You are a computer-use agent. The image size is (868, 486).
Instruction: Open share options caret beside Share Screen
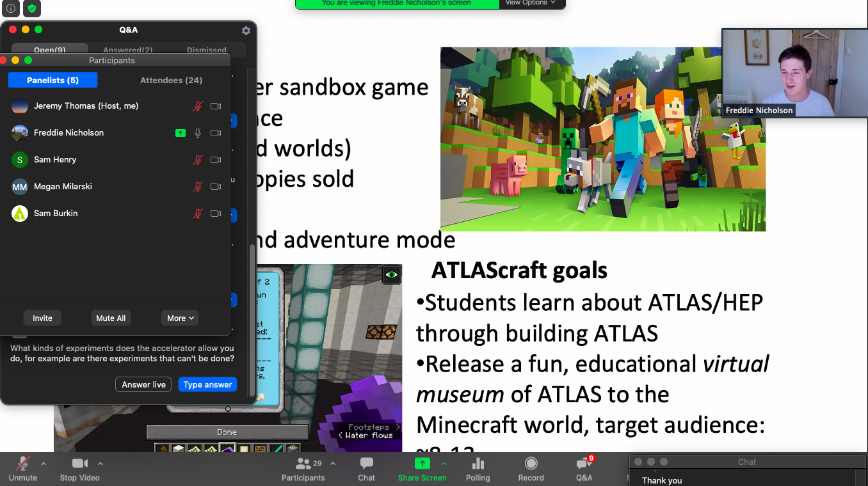444,464
